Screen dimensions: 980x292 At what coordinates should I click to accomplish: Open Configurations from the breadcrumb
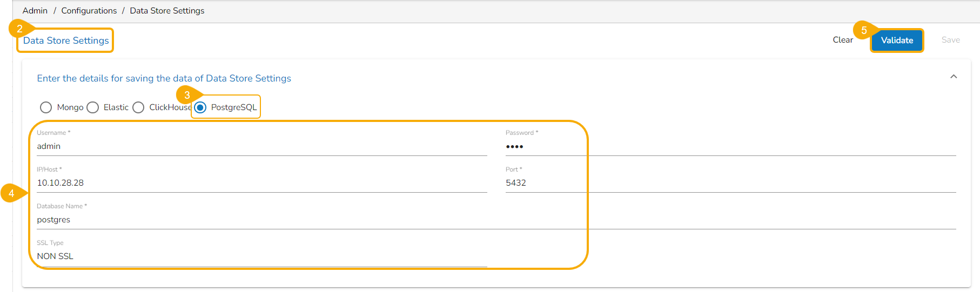pos(89,11)
